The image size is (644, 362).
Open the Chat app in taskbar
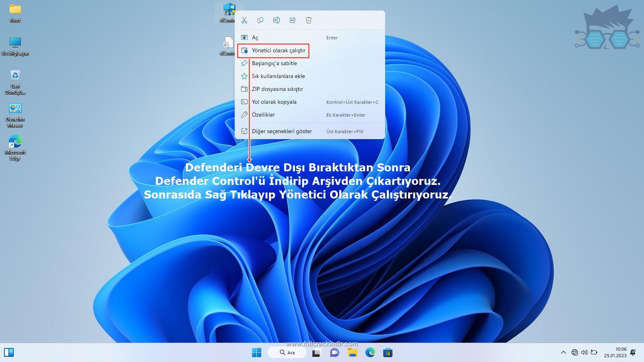click(x=334, y=353)
